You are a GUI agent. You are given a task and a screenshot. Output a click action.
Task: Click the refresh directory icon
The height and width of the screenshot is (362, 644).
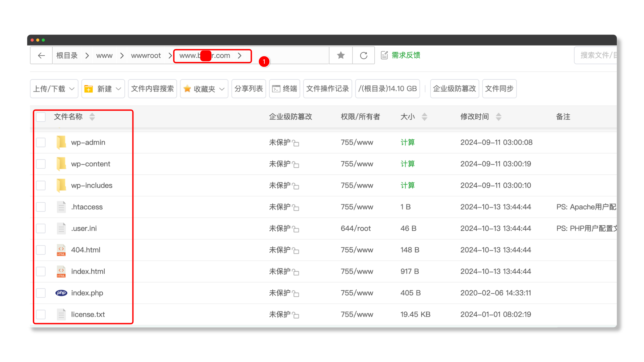[x=364, y=55]
